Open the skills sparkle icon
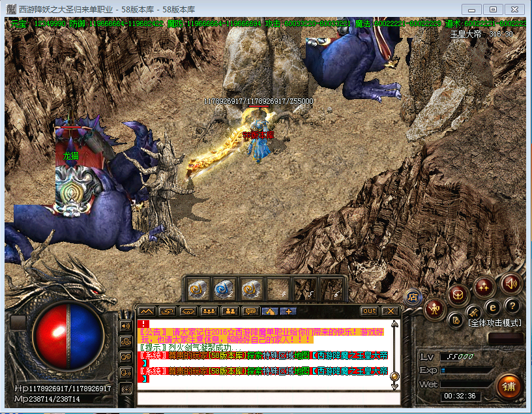Viewport: 532px width, 414px height. [x=484, y=287]
